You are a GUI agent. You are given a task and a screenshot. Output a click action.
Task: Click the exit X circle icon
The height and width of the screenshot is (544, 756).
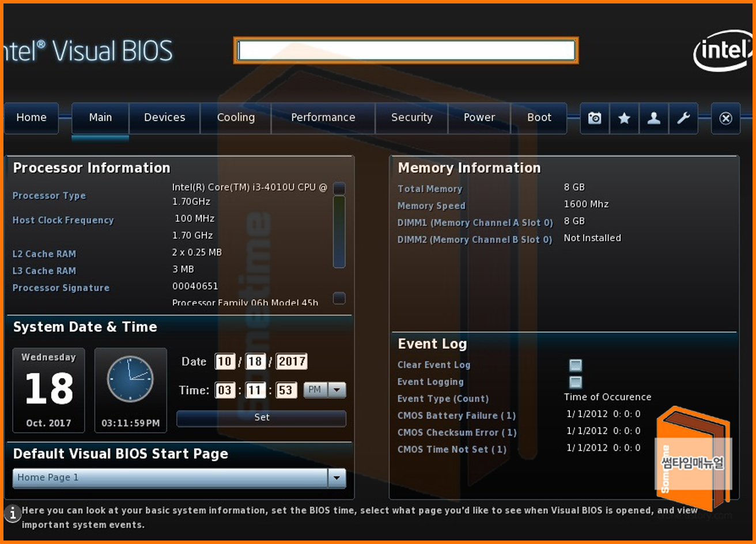[x=725, y=118]
